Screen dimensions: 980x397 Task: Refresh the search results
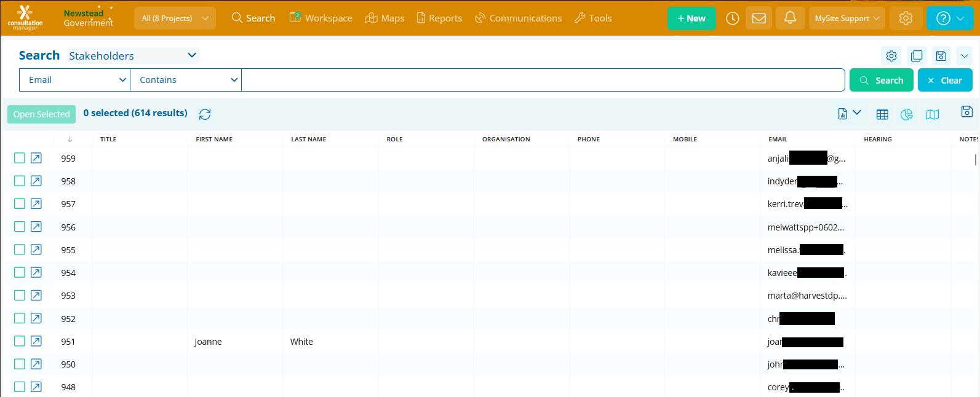pos(205,114)
